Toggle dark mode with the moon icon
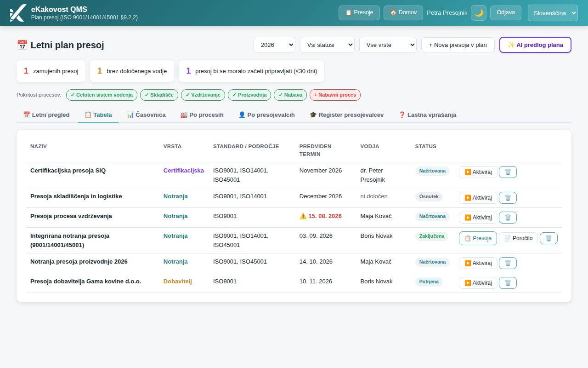The height and width of the screenshot is (368, 588). coord(479,13)
